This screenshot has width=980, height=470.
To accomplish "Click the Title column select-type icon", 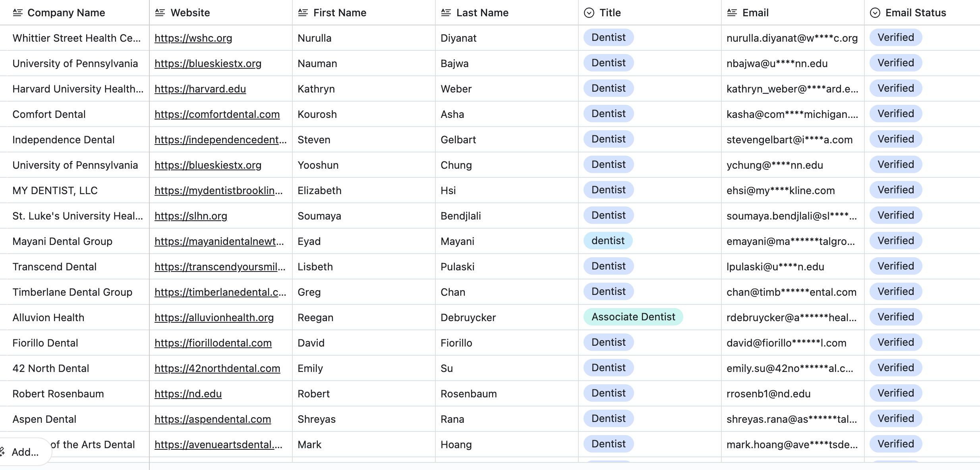I will point(589,13).
